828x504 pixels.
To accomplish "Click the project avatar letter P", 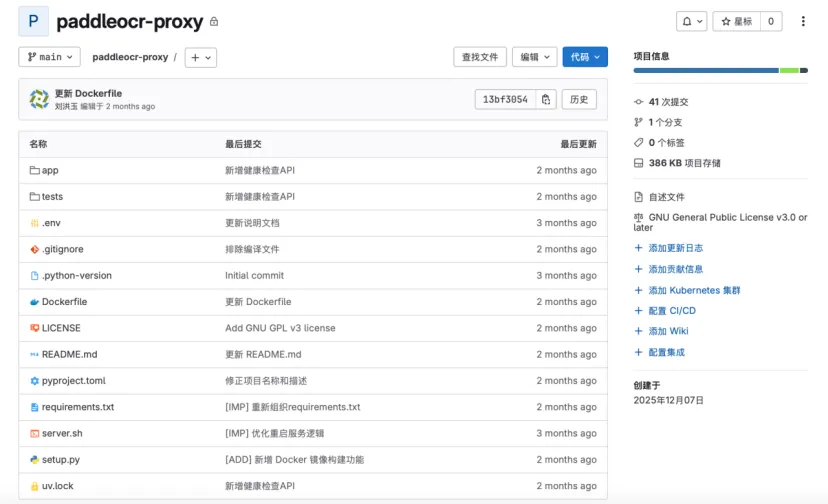I will tap(33, 21).
